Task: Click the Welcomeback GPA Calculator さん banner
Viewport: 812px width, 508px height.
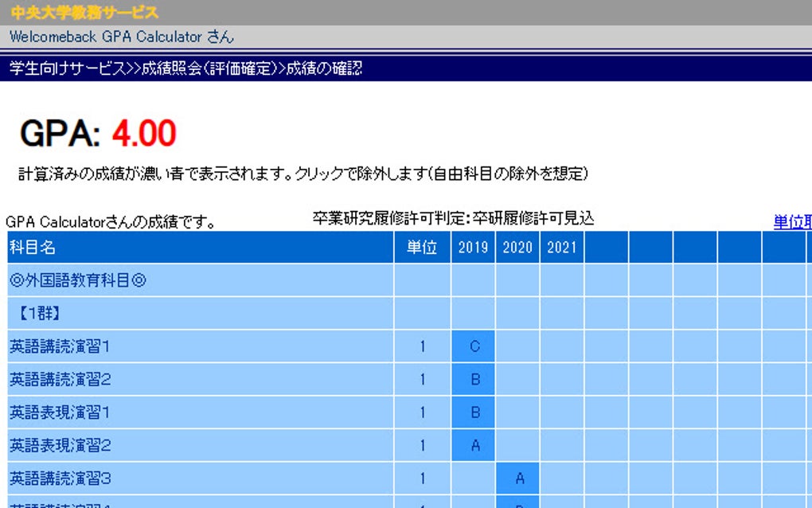Action: (x=119, y=37)
